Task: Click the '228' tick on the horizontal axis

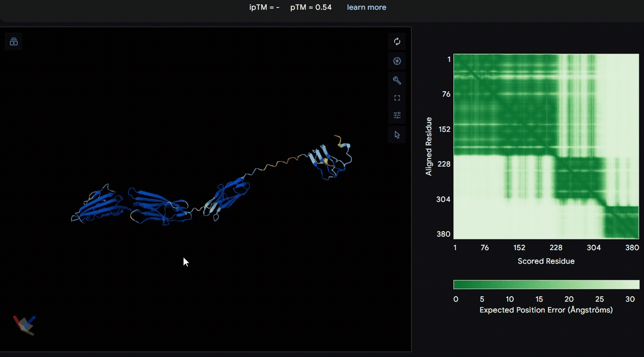Action: pos(555,247)
